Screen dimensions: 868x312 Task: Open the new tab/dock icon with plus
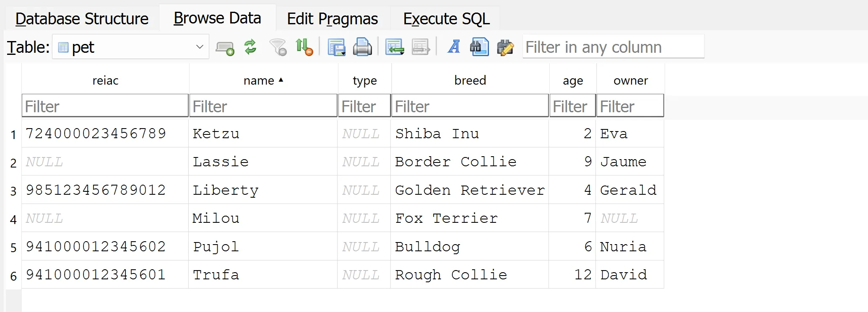point(225,48)
